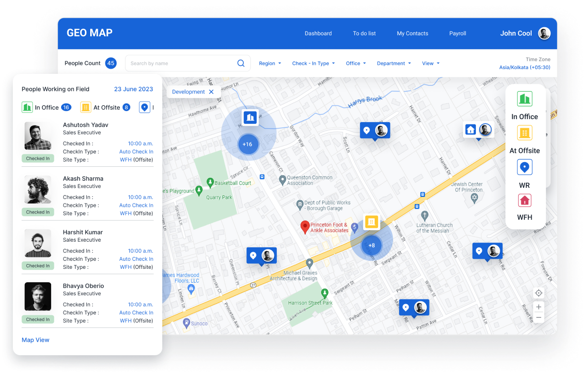Click red WFH house icon in legend
Viewport: 588px width, 378px height.
tap(525, 201)
